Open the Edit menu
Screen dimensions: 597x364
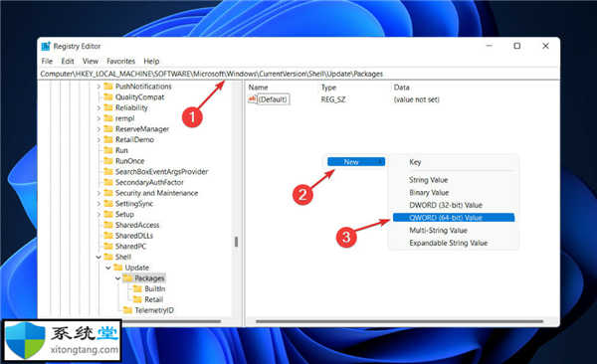pos(68,61)
